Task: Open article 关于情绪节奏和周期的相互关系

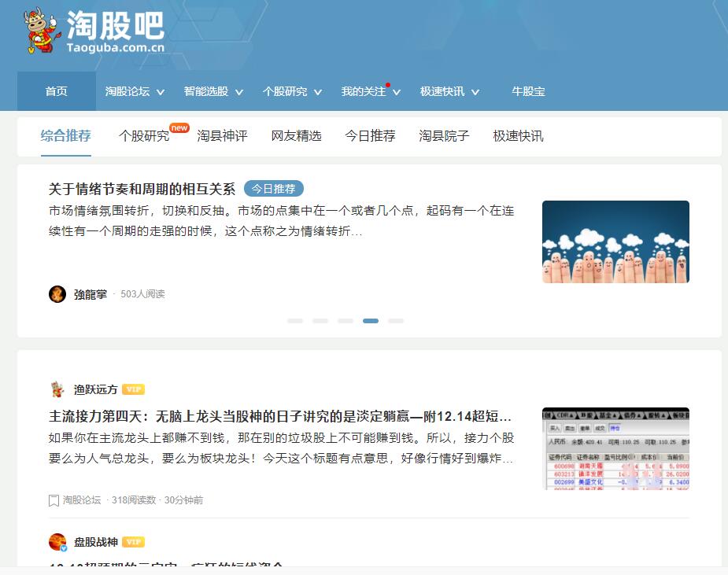Action: 142,189
